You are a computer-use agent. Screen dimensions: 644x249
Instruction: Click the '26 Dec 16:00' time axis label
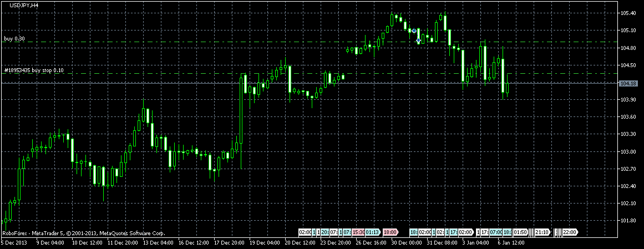pos(371,242)
